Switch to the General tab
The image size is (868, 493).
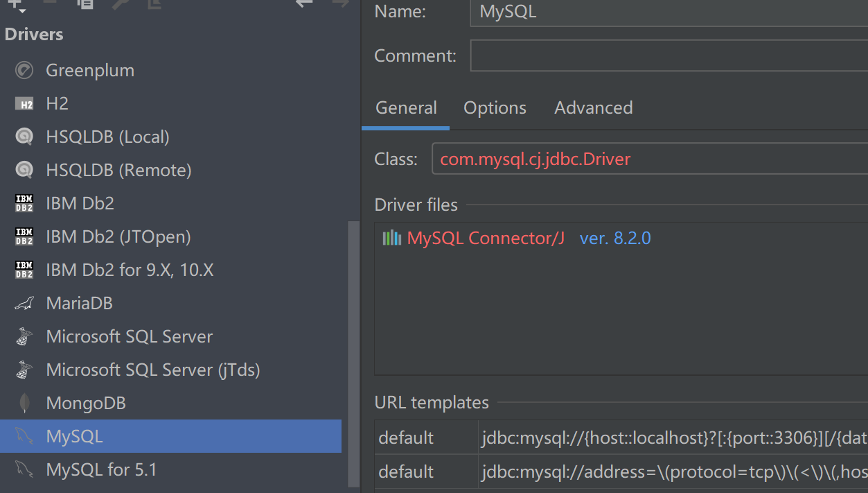406,108
